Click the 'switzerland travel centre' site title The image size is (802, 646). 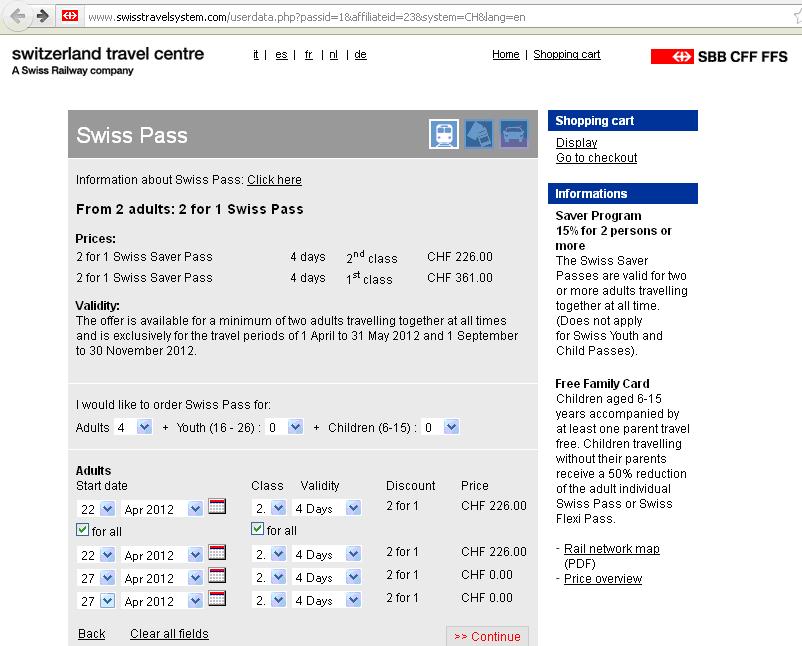108,53
